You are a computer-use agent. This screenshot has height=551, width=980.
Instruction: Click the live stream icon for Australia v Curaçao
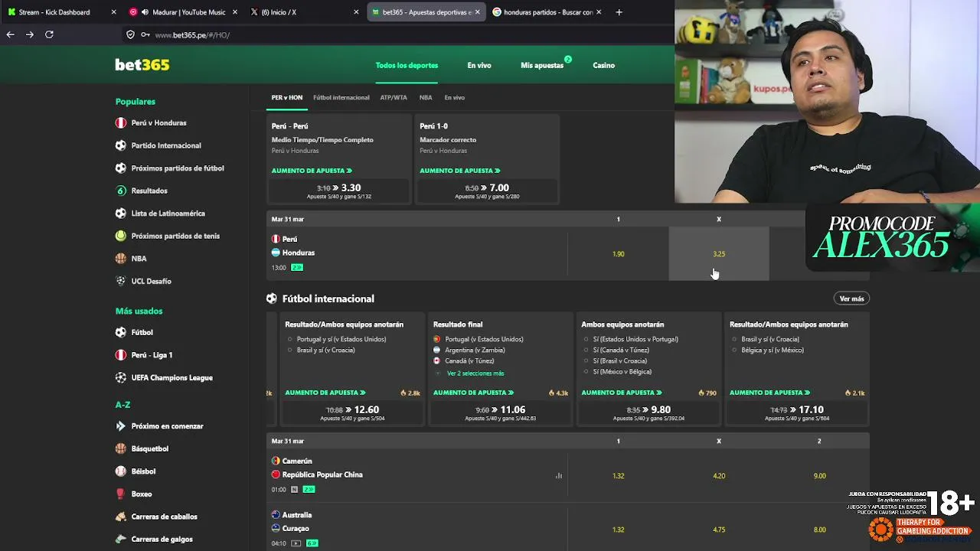point(296,543)
